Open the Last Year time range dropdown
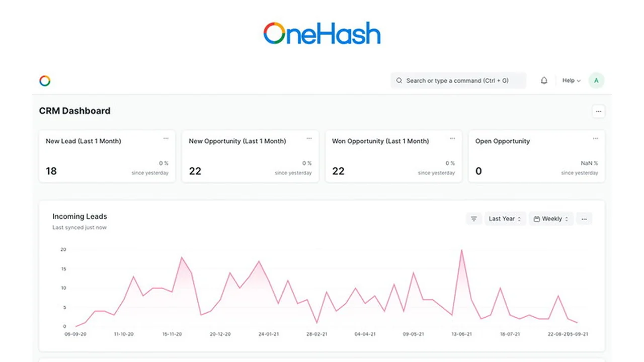644x362 pixels. tap(505, 219)
